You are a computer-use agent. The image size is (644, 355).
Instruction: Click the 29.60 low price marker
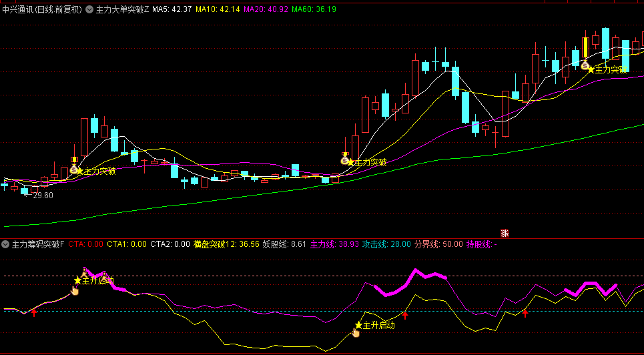click(42, 196)
